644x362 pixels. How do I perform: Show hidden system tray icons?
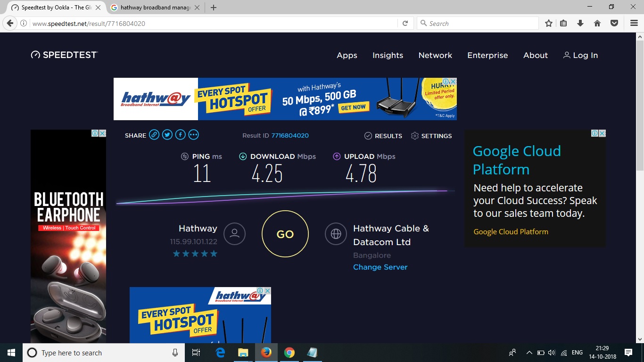(529, 353)
